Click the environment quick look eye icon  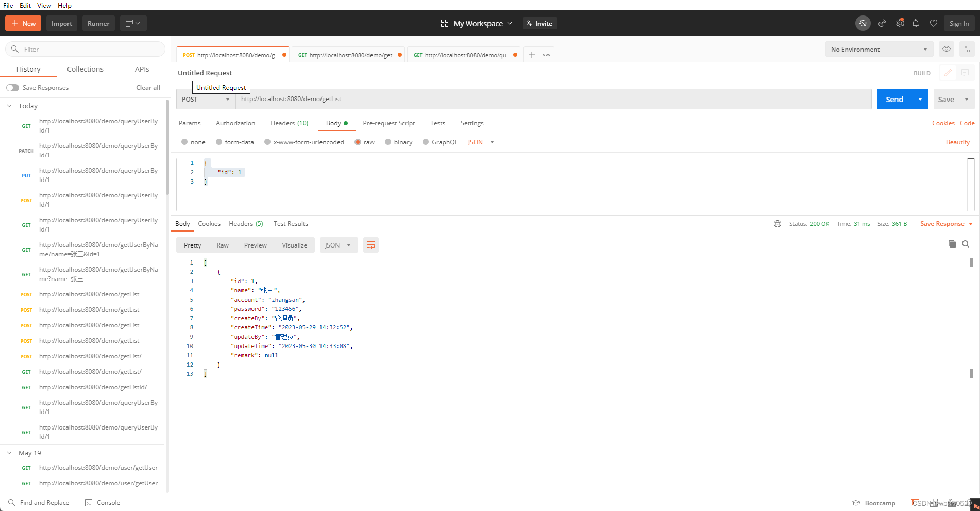click(947, 49)
